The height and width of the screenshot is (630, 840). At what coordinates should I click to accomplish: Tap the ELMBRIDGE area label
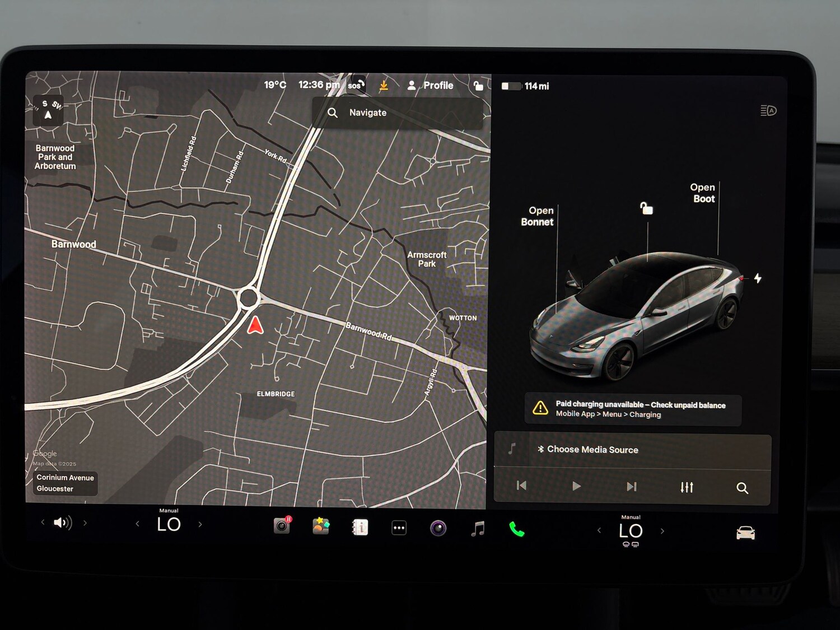(x=276, y=394)
